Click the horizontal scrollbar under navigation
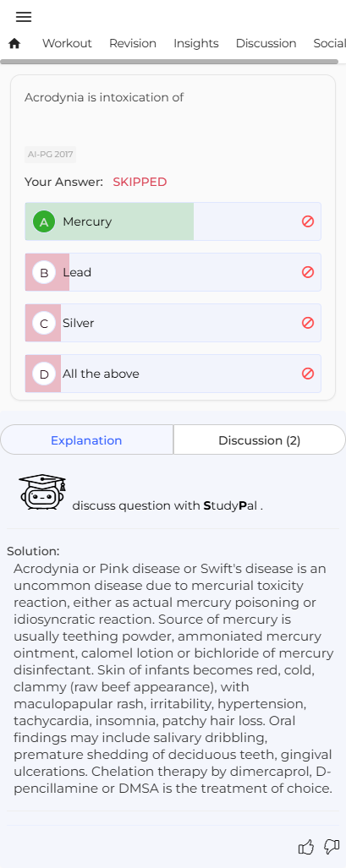The height and width of the screenshot is (868, 346). click(x=169, y=62)
